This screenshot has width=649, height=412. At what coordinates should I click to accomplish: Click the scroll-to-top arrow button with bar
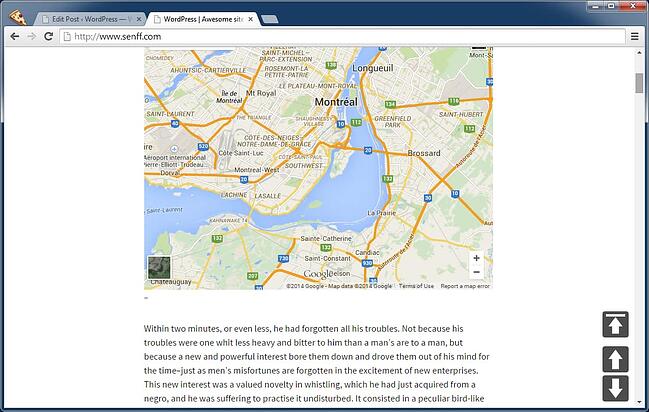(615, 324)
